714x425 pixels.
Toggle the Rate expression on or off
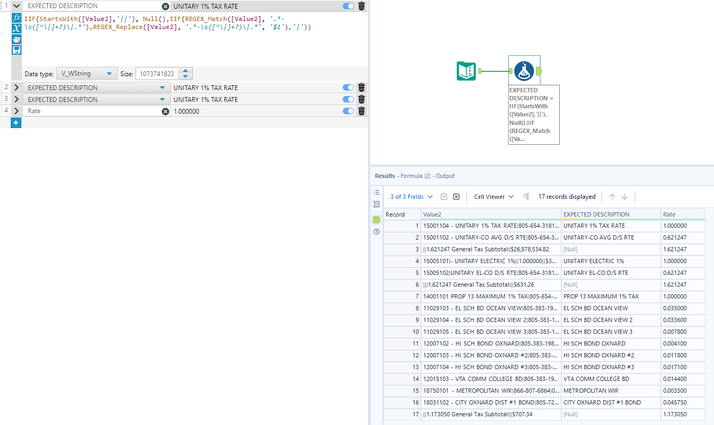[x=348, y=111]
